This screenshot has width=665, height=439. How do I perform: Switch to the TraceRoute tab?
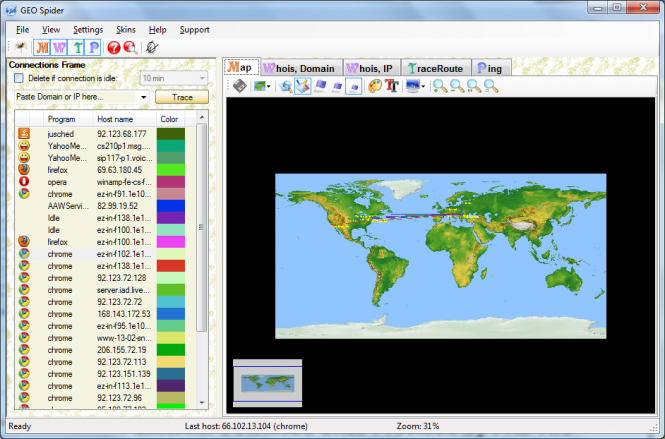point(436,68)
